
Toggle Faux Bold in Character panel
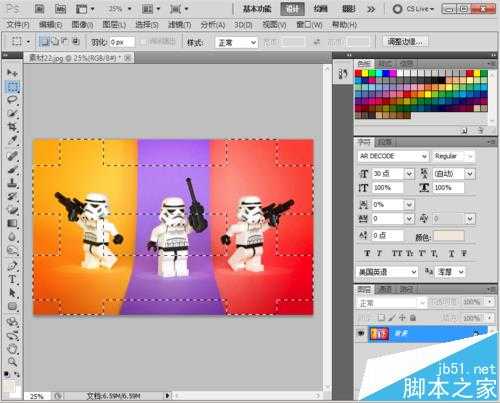point(367,253)
